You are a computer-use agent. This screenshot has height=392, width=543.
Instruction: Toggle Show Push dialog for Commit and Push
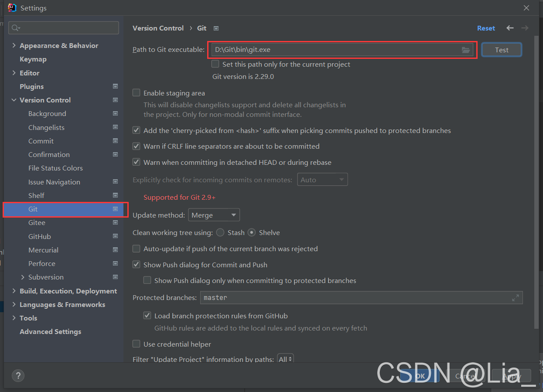[x=137, y=265]
